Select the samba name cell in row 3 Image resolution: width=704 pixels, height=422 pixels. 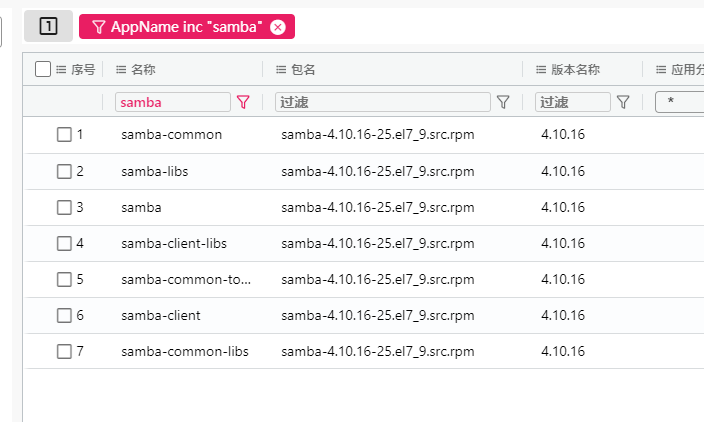click(x=141, y=207)
